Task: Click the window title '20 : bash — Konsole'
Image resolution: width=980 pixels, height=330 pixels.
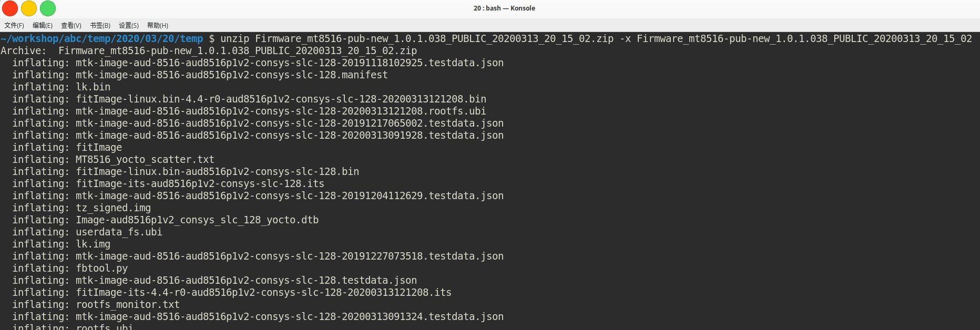Action: 504,8
